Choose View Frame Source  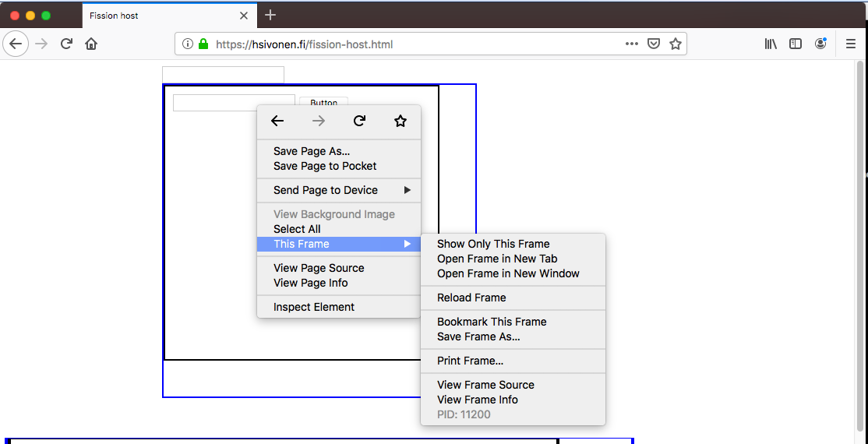pyautogui.click(x=485, y=385)
